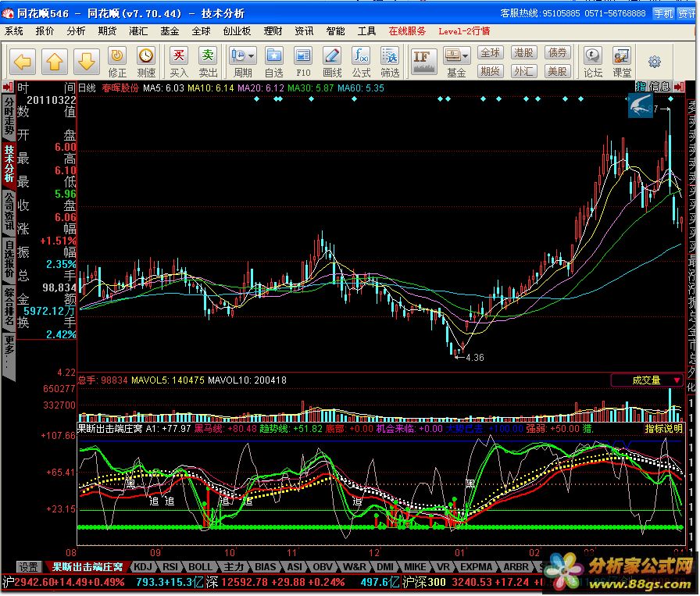
Task: Open the 基金 fund dropdown icon
Action: pyautogui.click(x=456, y=62)
